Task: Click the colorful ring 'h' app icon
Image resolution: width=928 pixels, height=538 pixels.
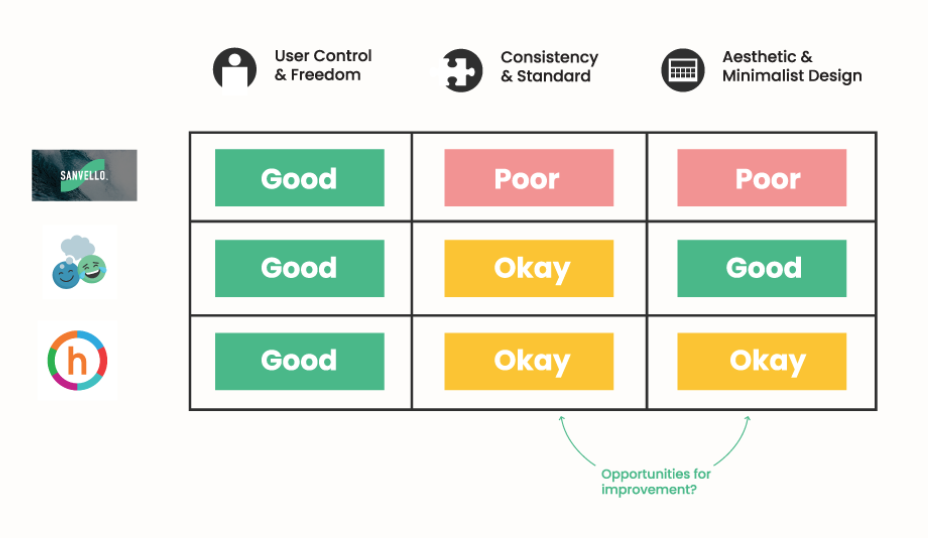Action: pyautogui.click(x=78, y=359)
